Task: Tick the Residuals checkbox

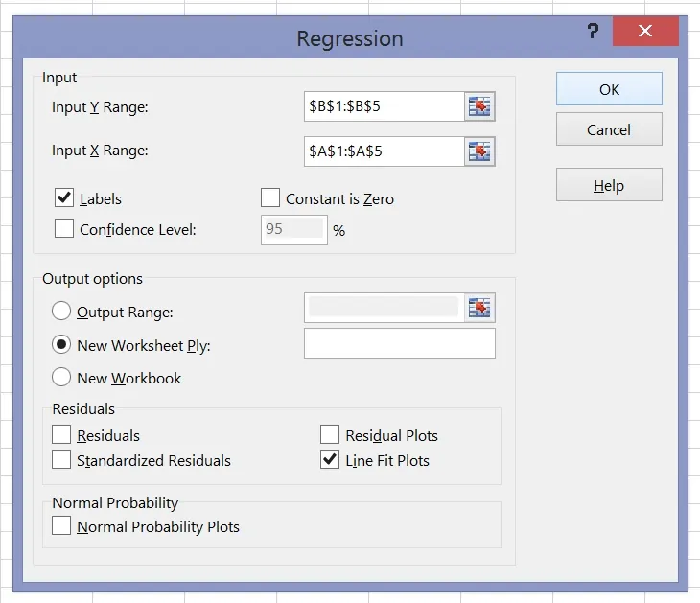Action: (x=62, y=435)
